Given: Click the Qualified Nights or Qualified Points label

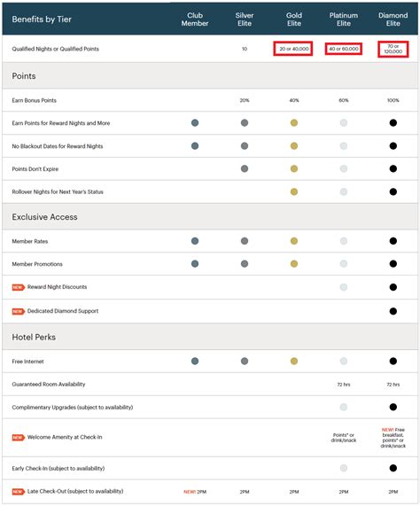Looking at the screenshot, I should [56, 49].
